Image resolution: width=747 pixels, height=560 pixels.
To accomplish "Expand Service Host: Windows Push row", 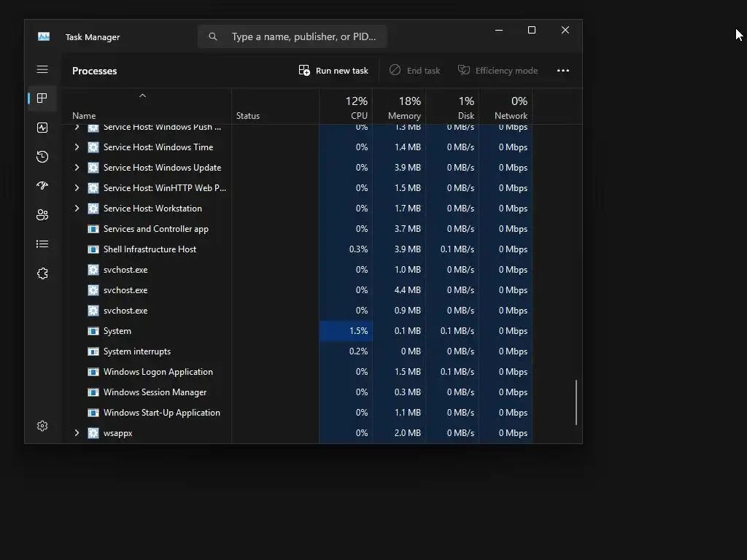I will tap(77, 127).
